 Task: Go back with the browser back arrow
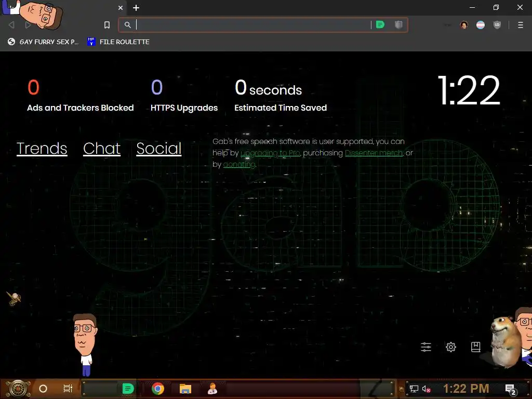(x=11, y=25)
